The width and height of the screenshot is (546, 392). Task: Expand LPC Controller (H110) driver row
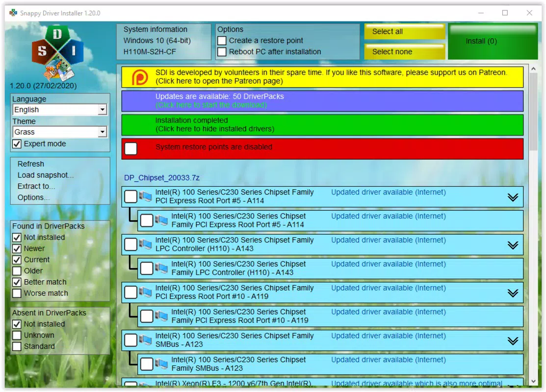513,245
